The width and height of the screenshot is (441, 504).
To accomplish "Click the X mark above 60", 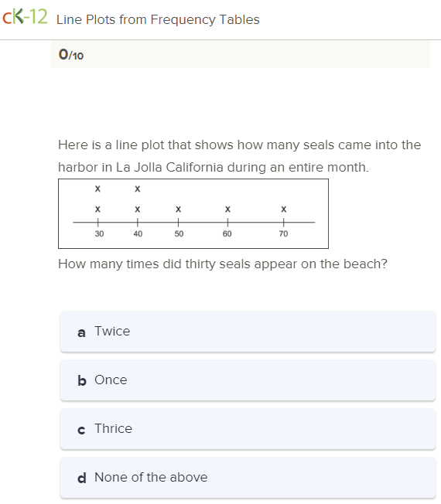I will tap(227, 209).
